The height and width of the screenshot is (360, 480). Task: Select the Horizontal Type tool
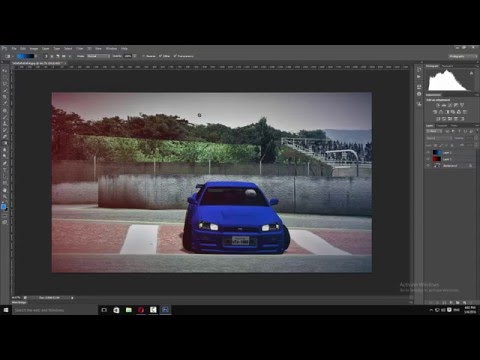coord(5,170)
